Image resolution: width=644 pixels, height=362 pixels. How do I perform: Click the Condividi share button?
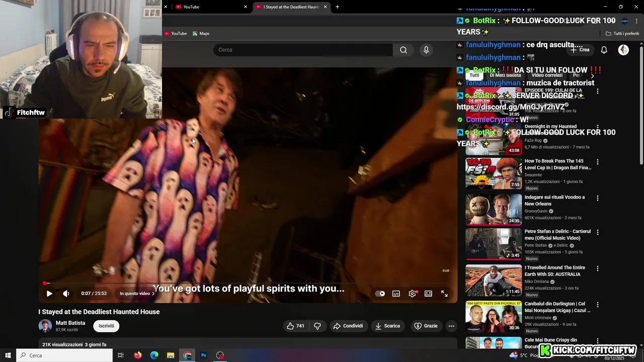(348, 326)
